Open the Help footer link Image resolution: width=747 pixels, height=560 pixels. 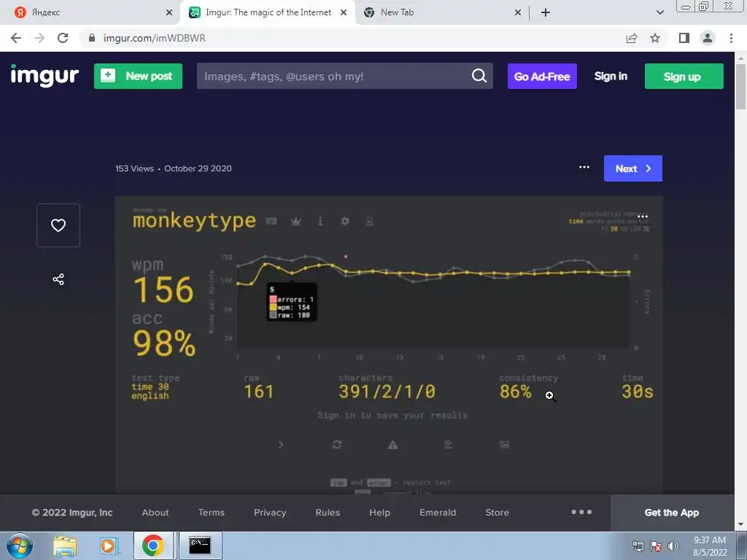click(x=379, y=513)
